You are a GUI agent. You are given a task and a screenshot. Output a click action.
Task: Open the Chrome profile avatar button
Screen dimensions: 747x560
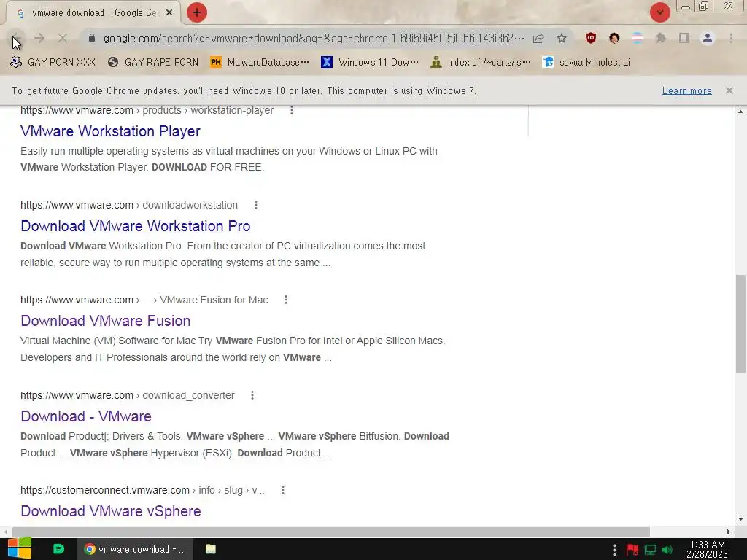(x=708, y=38)
